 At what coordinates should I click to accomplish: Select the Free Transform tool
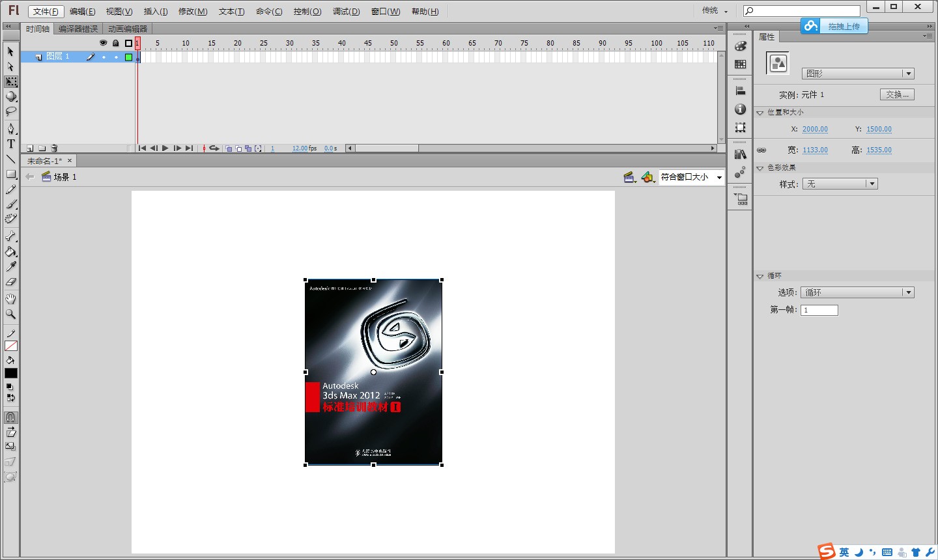click(11, 82)
